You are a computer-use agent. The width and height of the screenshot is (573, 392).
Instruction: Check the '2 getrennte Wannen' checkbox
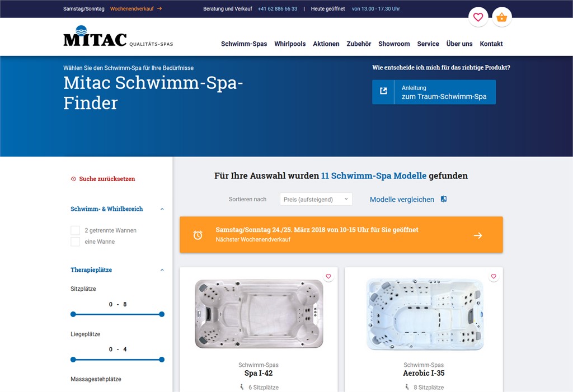(x=76, y=230)
